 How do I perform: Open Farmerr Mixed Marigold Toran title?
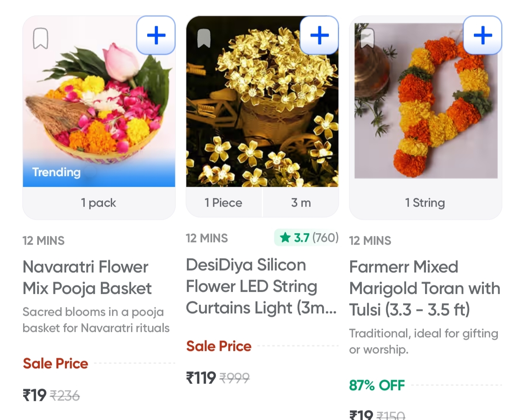pos(424,288)
